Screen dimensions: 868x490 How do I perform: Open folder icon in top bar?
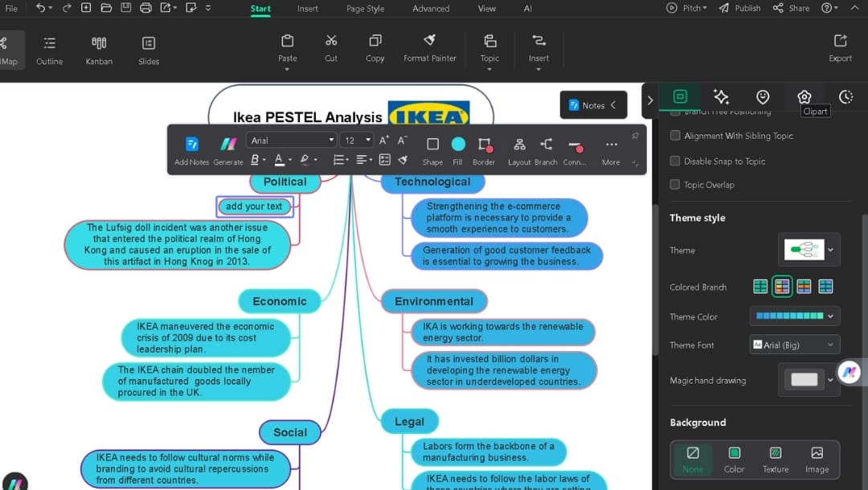[x=106, y=8]
